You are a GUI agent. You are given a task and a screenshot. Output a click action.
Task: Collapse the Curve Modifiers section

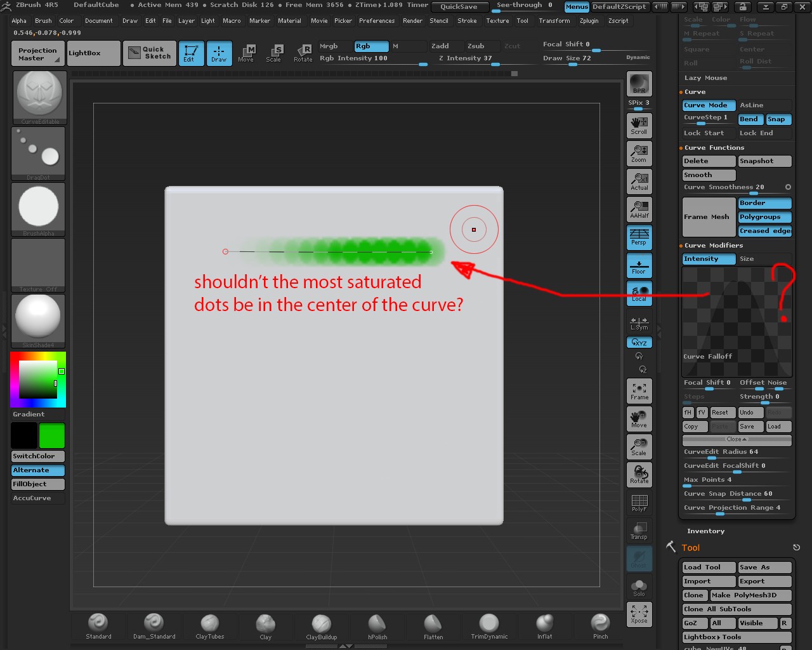coord(713,246)
